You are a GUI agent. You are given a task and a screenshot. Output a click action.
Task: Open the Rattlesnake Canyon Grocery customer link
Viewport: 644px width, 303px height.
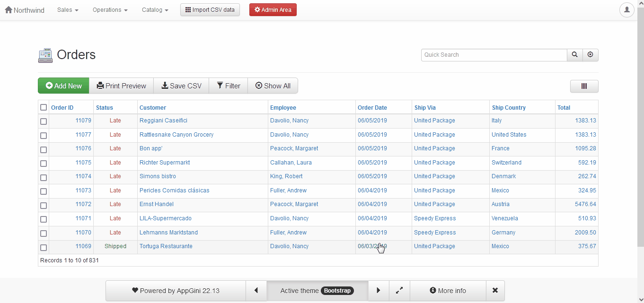click(x=176, y=135)
